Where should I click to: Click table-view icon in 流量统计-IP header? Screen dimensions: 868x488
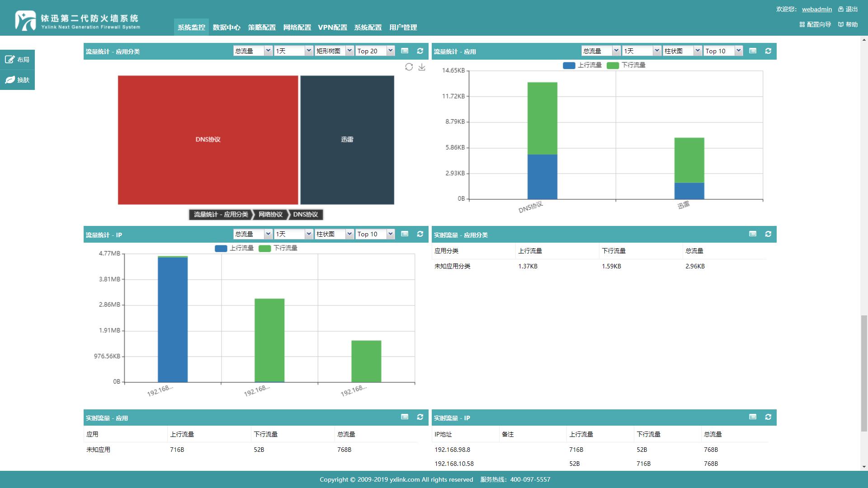coord(405,234)
